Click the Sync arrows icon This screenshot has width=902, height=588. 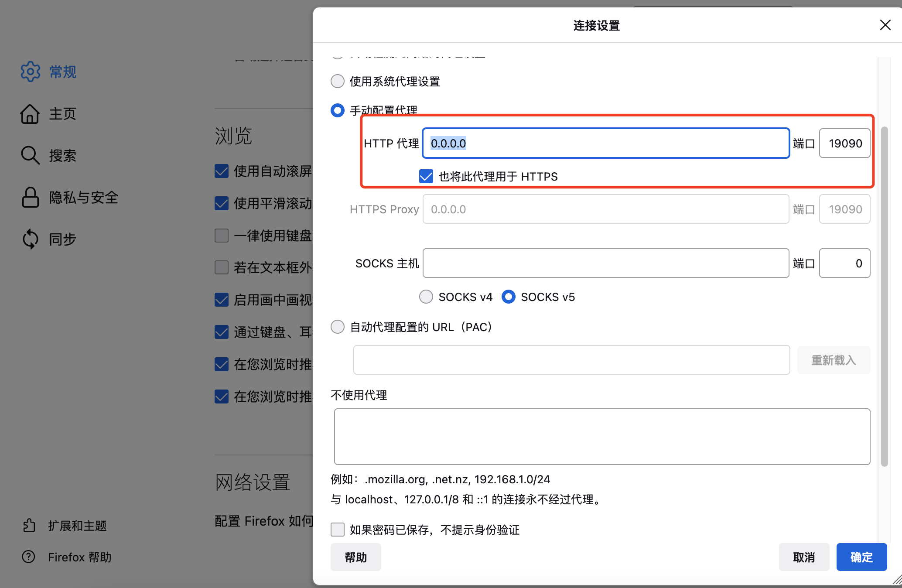click(30, 239)
